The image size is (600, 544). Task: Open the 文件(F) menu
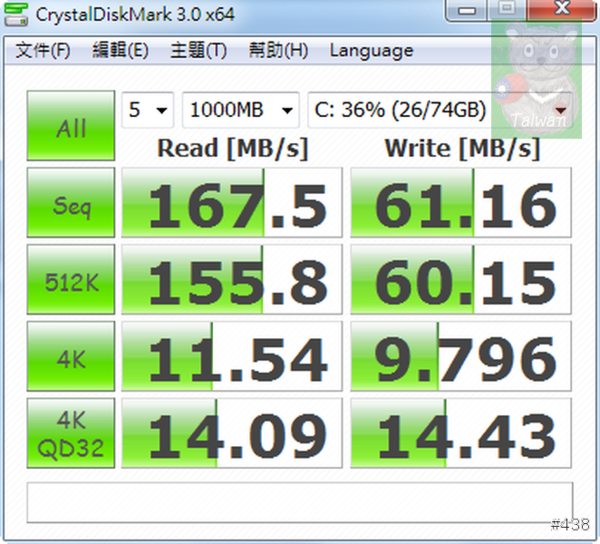click(43, 50)
